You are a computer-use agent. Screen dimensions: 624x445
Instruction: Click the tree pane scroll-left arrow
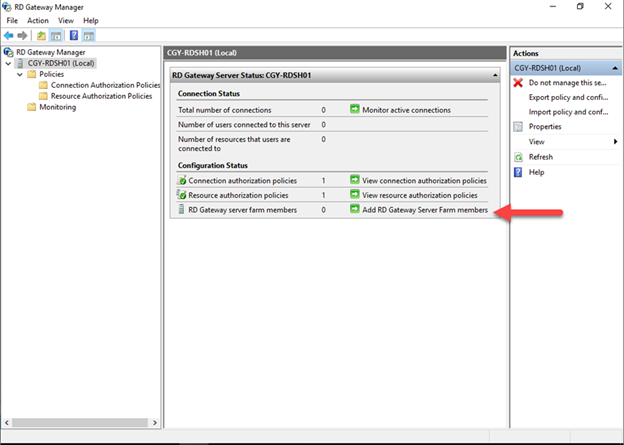click(x=6, y=422)
